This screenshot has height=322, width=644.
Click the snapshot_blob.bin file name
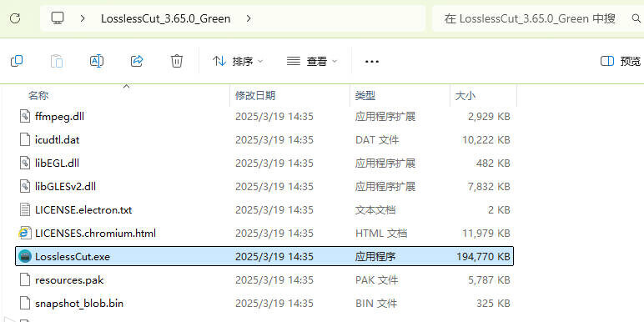pos(79,304)
